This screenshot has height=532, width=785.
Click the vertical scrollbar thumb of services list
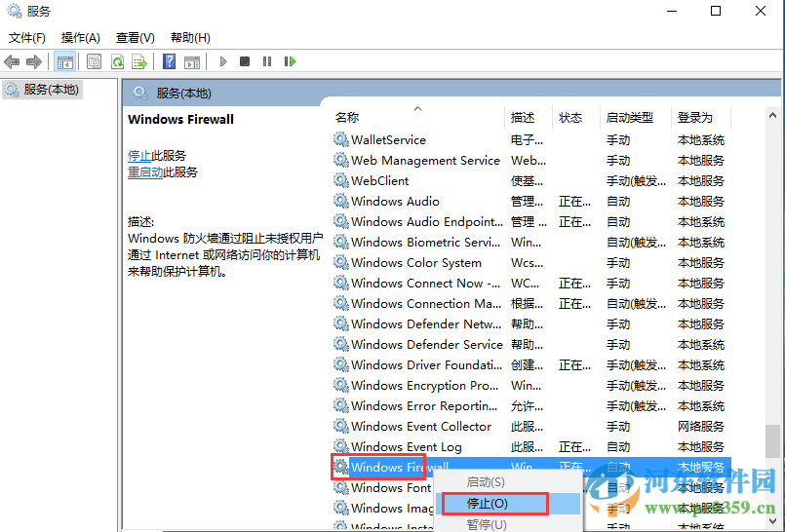click(x=772, y=441)
